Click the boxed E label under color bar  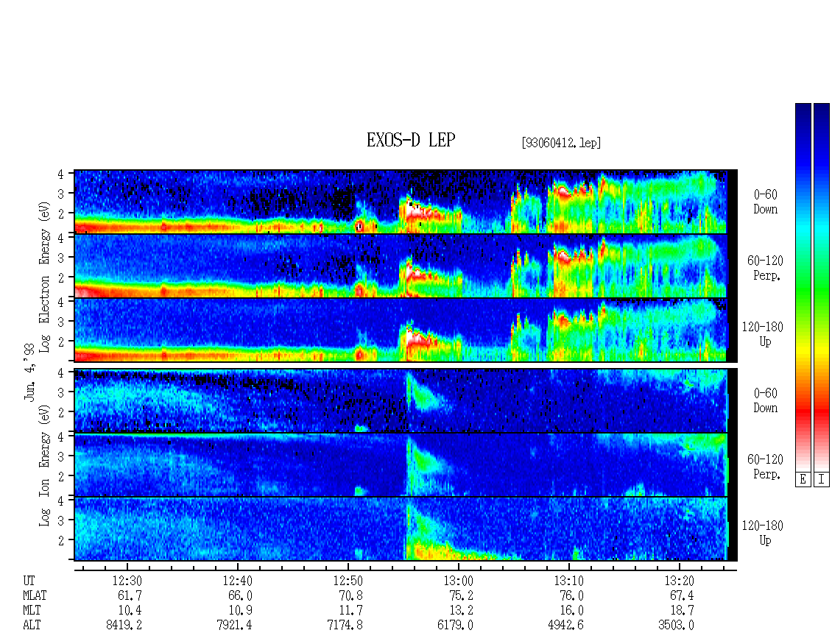click(803, 480)
